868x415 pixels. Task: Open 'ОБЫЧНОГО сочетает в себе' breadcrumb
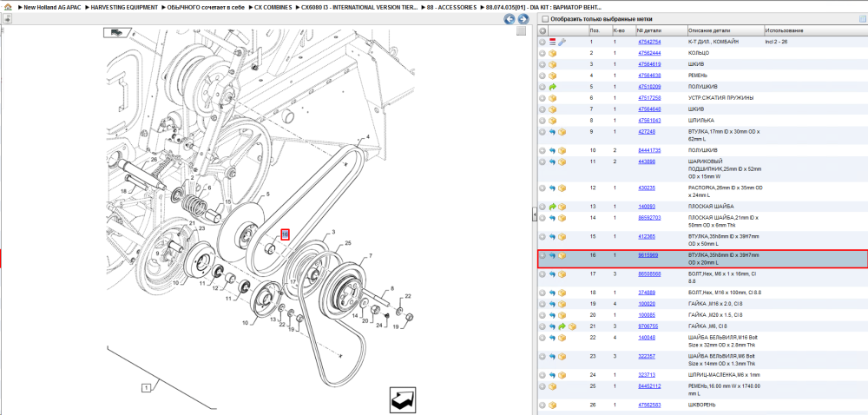(x=206, y=7)
